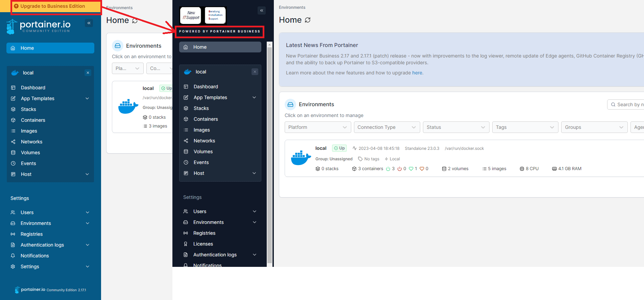Screen dimensions: 644x300
Task: Collapse the dark sidebar with double-chevron icon
Action: coord(262,10)
